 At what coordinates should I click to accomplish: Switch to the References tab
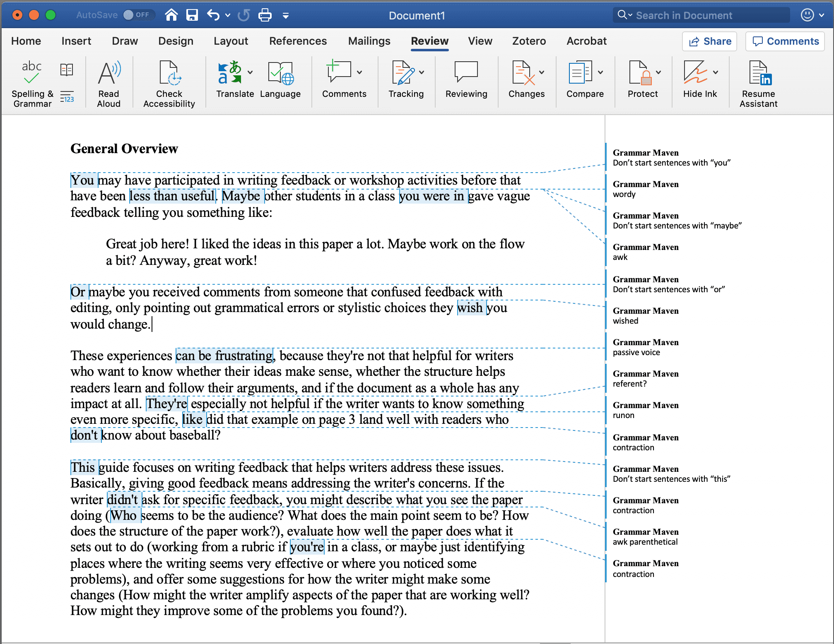[x=298, y=41]
